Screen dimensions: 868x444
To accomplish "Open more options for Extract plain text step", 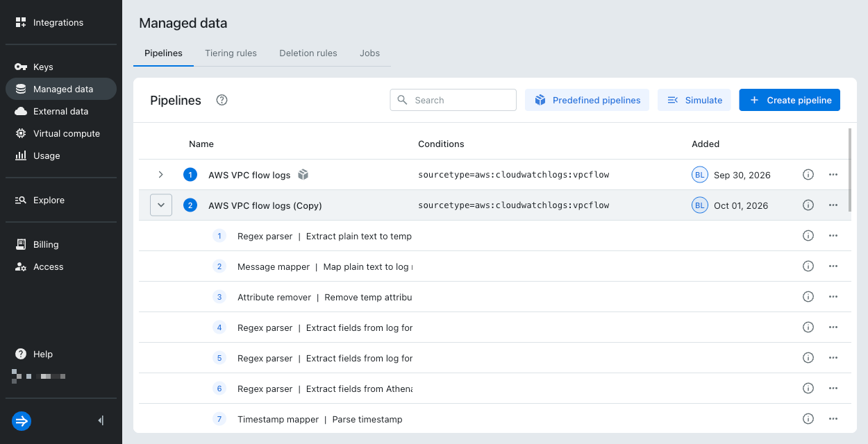I will (833, 236).
